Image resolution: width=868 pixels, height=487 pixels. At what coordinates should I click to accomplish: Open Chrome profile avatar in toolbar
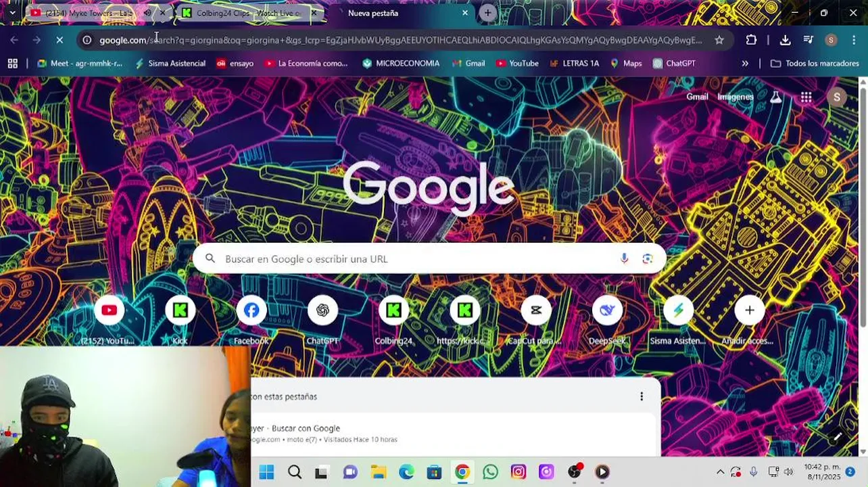(x=831, y=40)
